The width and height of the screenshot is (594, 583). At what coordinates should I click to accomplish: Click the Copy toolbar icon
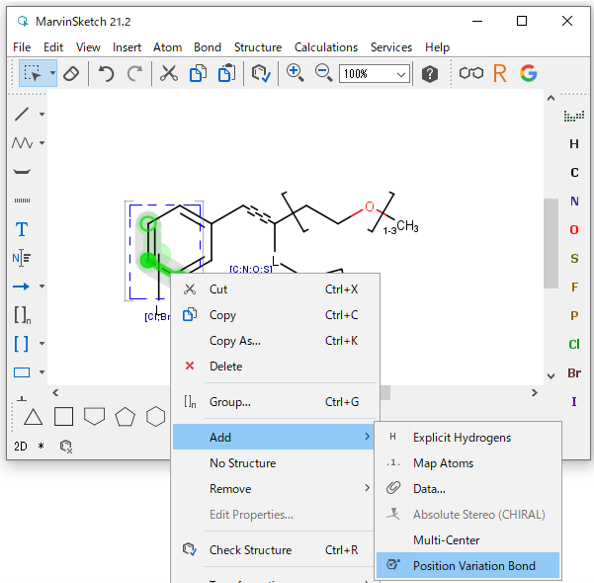click(x=198, y=73)
